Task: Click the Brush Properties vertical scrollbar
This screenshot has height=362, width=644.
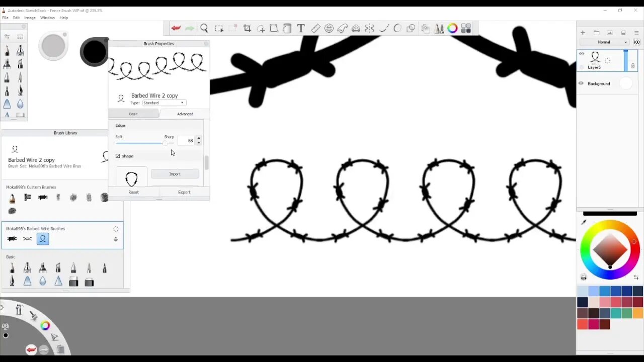Action: (x=206, y=162)
